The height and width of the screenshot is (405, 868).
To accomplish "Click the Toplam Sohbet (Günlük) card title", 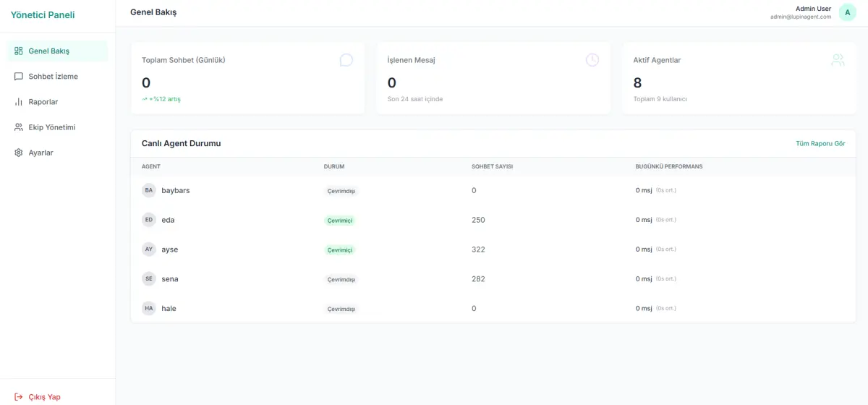I will click(x=184, y=60).
